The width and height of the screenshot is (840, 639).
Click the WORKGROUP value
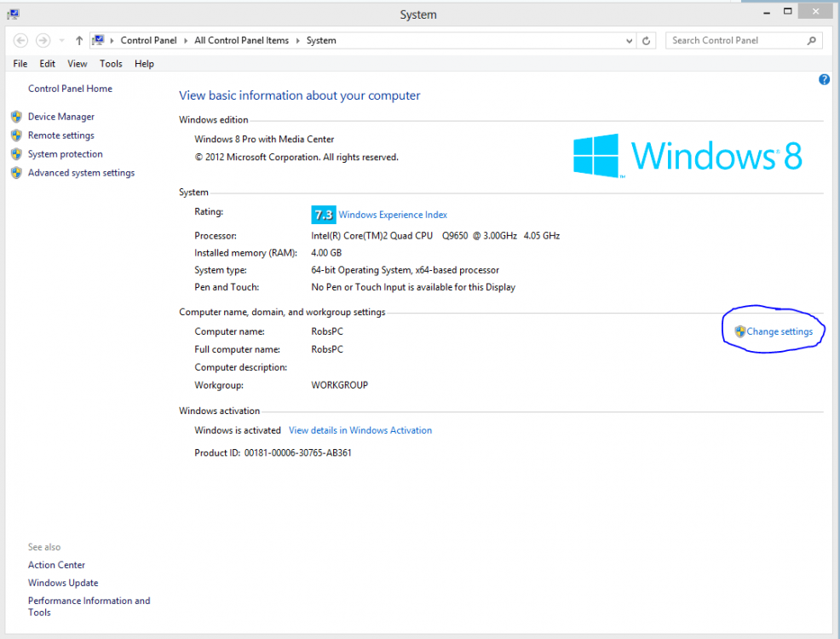(x=340, y=385)
